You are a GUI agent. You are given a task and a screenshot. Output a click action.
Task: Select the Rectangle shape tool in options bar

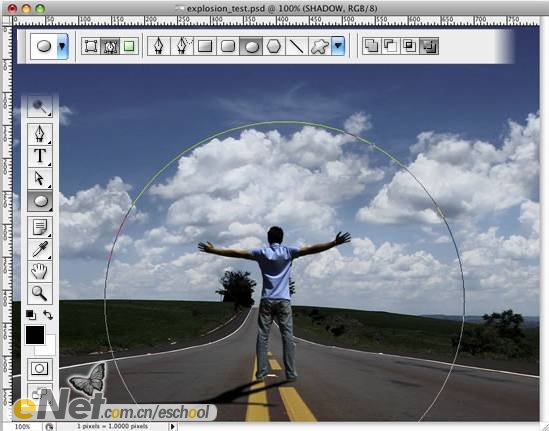pyautogui.click(x=205, y=46)
